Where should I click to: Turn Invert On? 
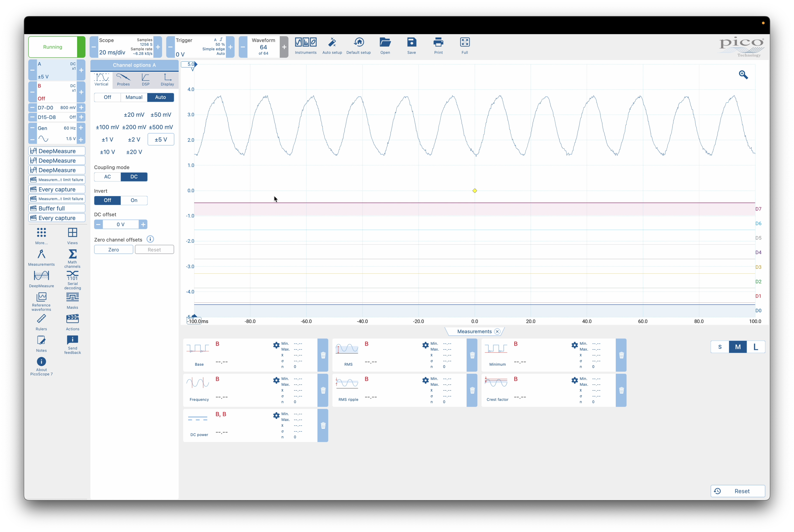[x=134, y=200]
